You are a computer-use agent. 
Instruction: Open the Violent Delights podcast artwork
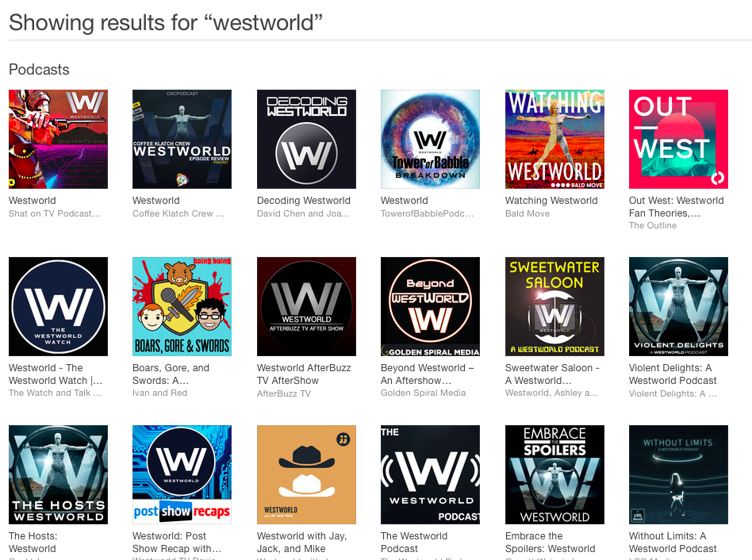(678, 307)
